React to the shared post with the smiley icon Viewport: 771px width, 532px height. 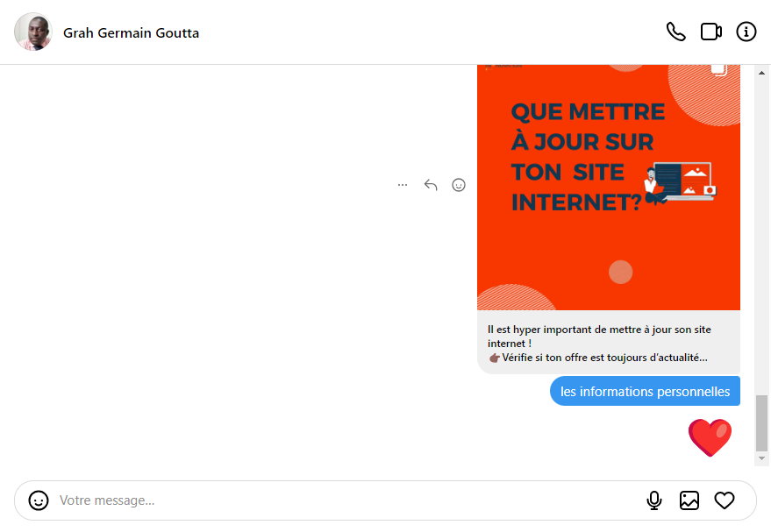(x=459, y=185)
